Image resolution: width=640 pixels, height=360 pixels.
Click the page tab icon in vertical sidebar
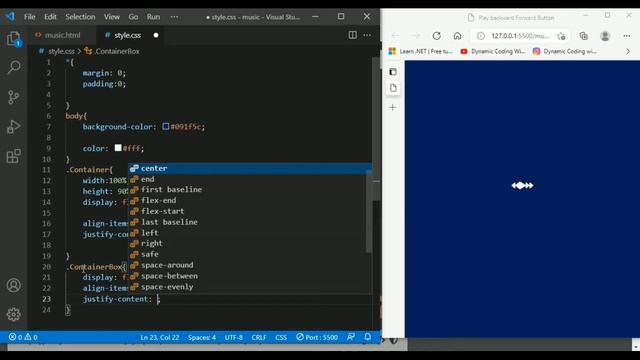(393, 88)
